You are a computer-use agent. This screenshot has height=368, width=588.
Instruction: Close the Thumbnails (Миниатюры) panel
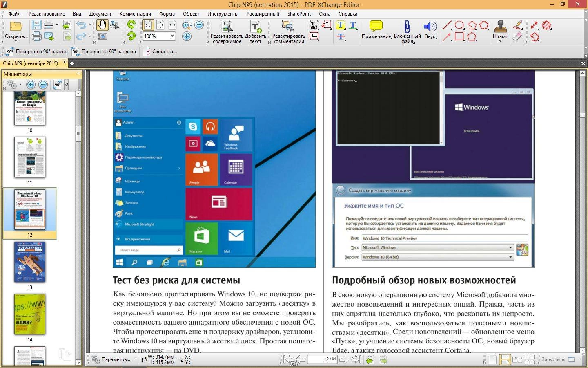point(79,74)
